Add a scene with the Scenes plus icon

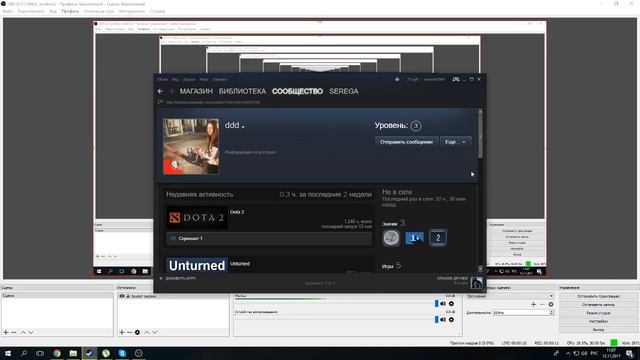click(6, 332)
